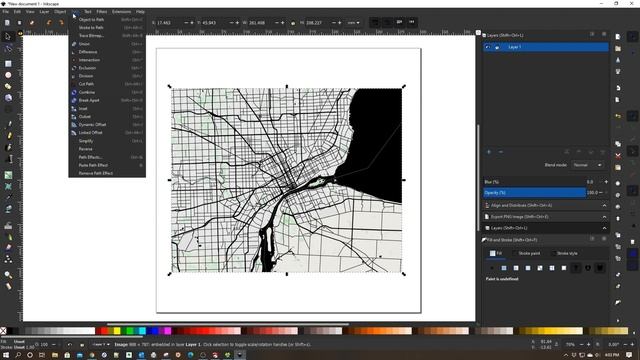
Task: Click the zoom percentage field in status bar
Action: click(570, 345)
